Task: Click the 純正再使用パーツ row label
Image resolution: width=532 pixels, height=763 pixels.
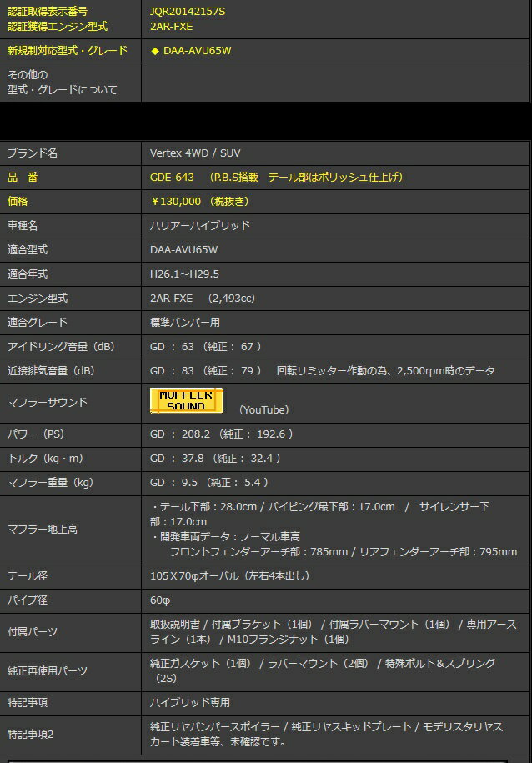Action: coord(48,671)
